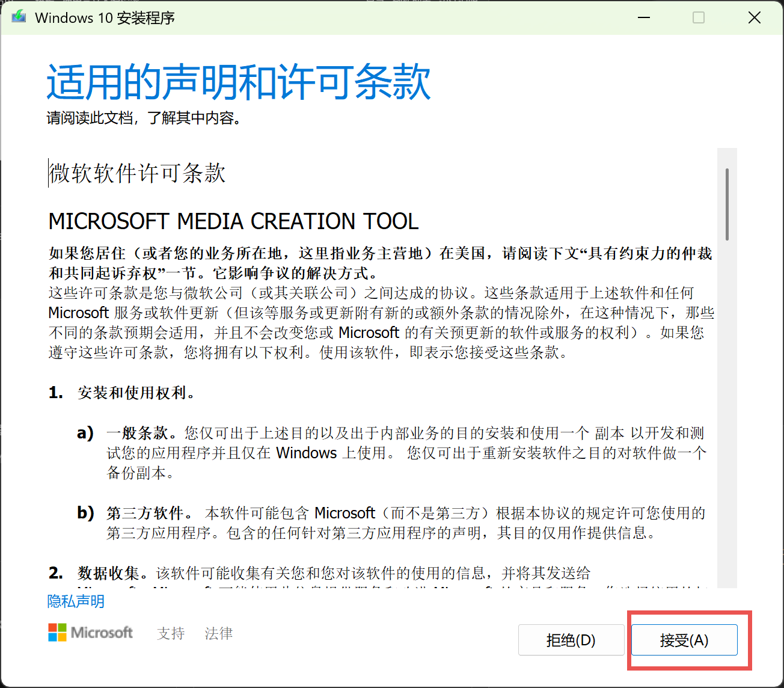Open the 支持 support link

(x=171, y=633)
